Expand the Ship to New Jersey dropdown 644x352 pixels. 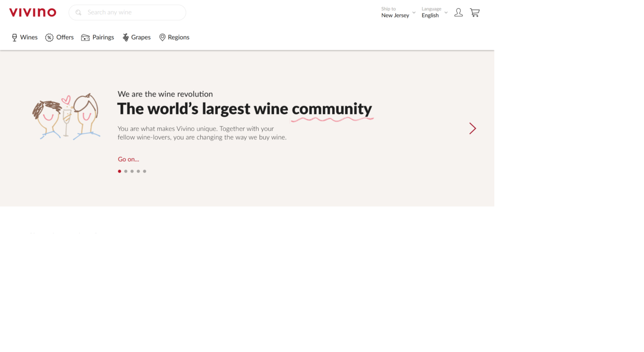[398, 13]
